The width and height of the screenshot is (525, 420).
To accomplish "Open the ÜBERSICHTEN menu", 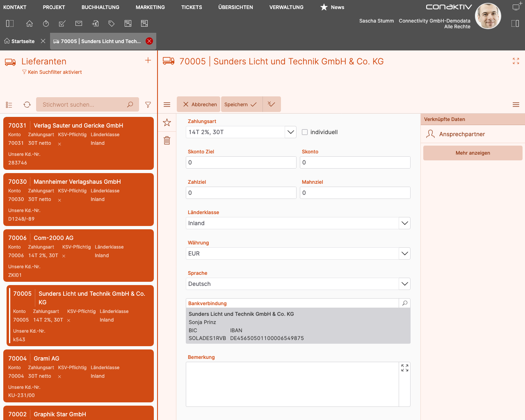I will [235, 7].
